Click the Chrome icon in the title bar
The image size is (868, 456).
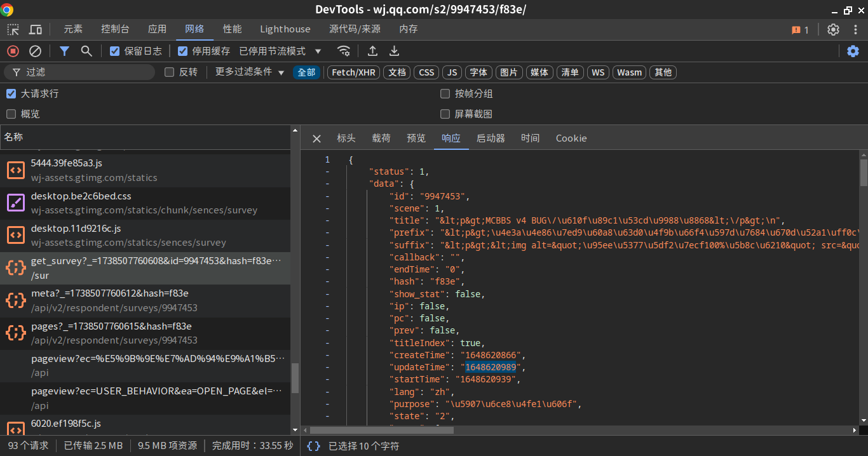pyautogui.click(x=8, y=10)
